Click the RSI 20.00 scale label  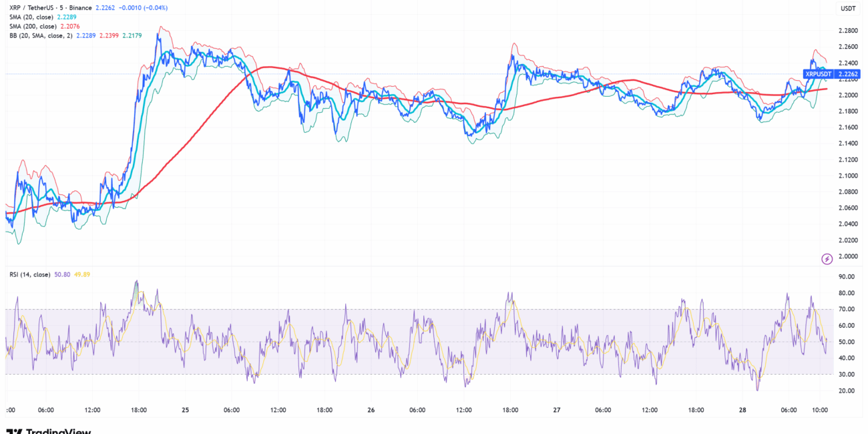(x=848, y=391)
